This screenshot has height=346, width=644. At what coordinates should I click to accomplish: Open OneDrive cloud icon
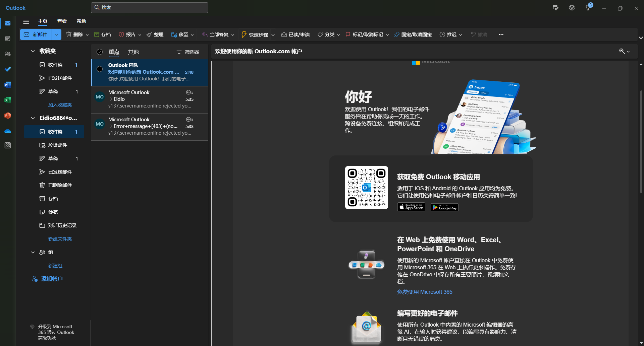tap(8, 131)
